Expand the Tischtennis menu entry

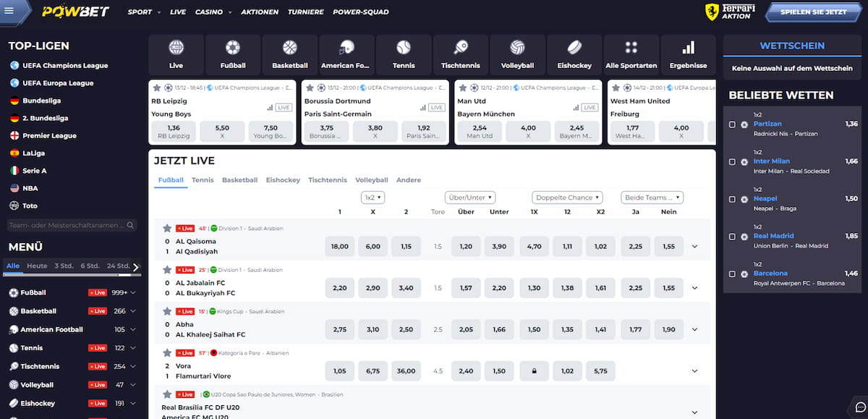pos(133,366)
